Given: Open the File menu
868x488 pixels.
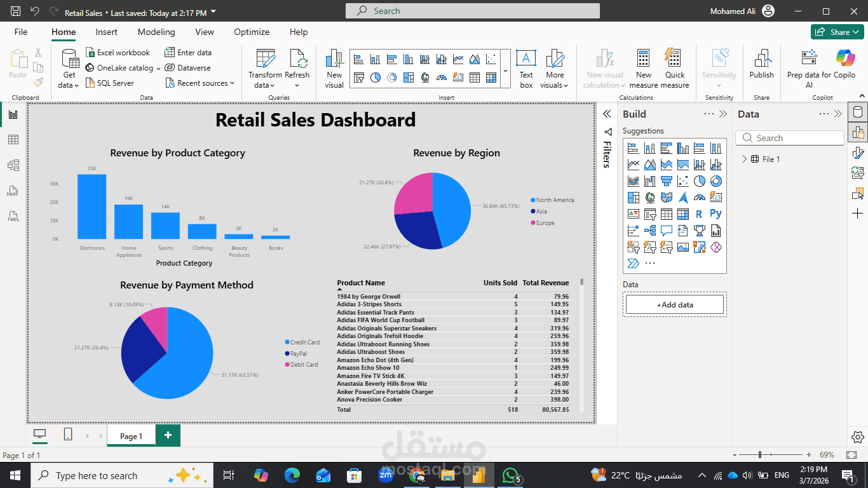Looking at the screenshot, I should point(21,32).
